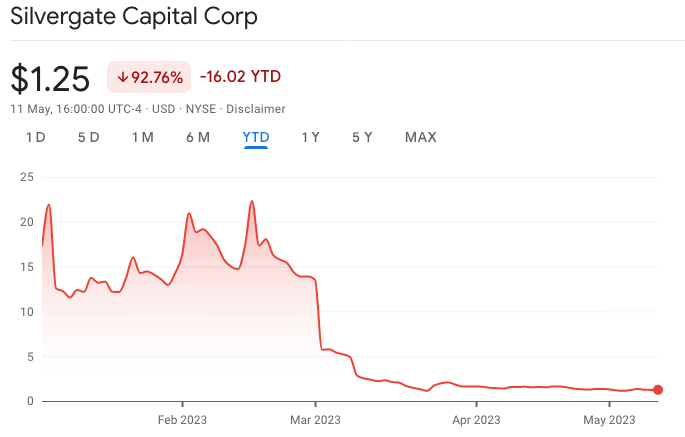685x437 pixels.
Task: Switch chart to the 1Y range
Action: coord(311,137)
